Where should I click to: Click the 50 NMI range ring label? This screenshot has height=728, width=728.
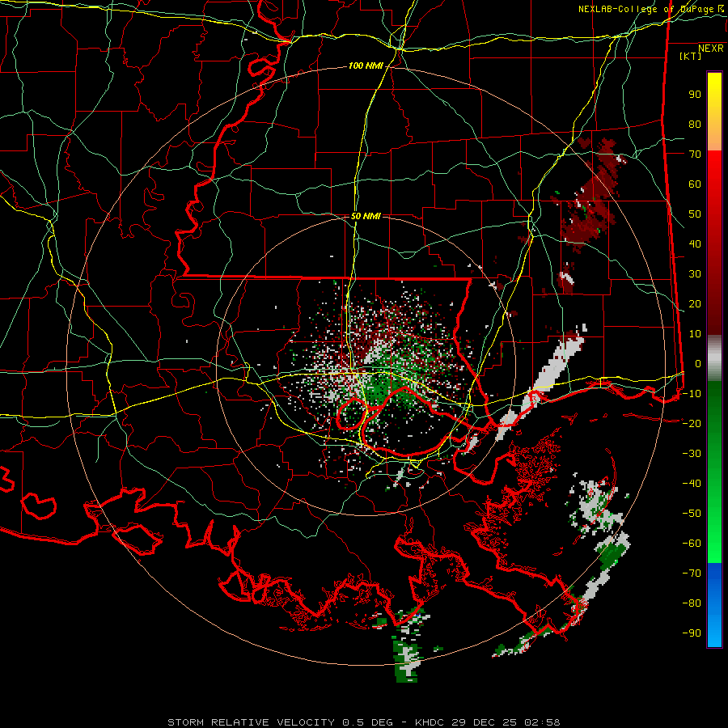click(366, 216)
